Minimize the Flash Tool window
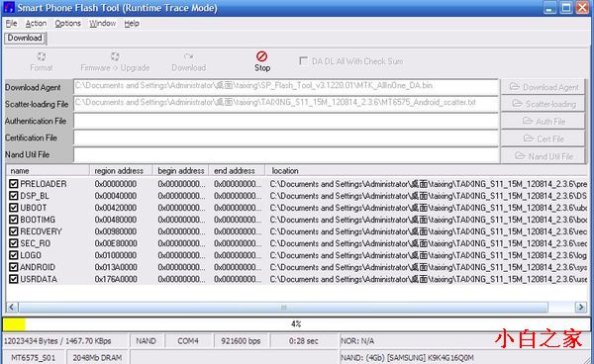594x364 pixels. pos(550,8)
